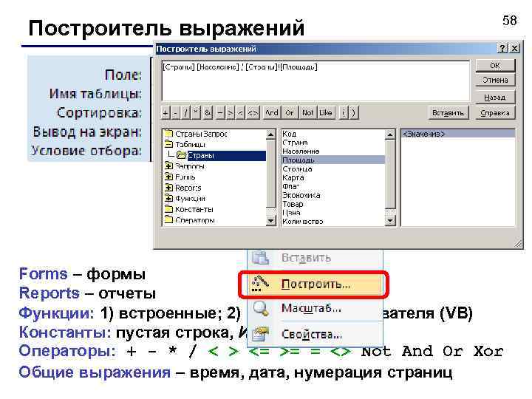532x399 pixels.
Task: Click the not-equal <> operator button
Action: (253, 113)
